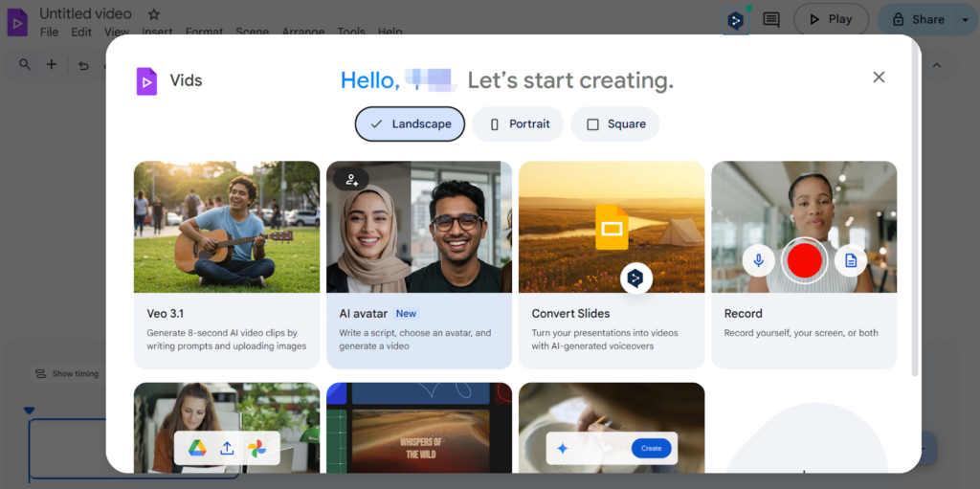The height and width of the screenshot is (489, 980).
Task: Collapse the toolbar with the chevron
Action: pyautogui.click(x=937, y=65)
